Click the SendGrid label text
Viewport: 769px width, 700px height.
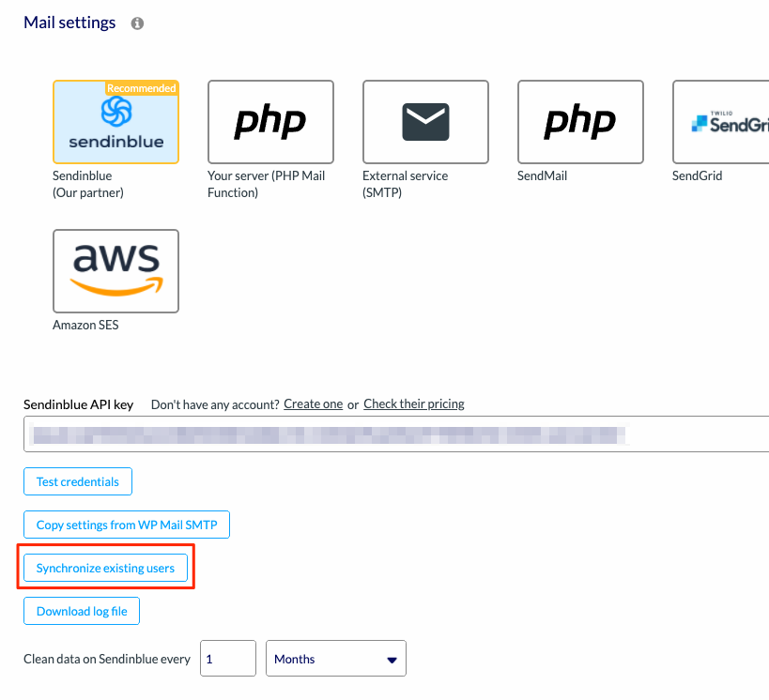(697, 176)
